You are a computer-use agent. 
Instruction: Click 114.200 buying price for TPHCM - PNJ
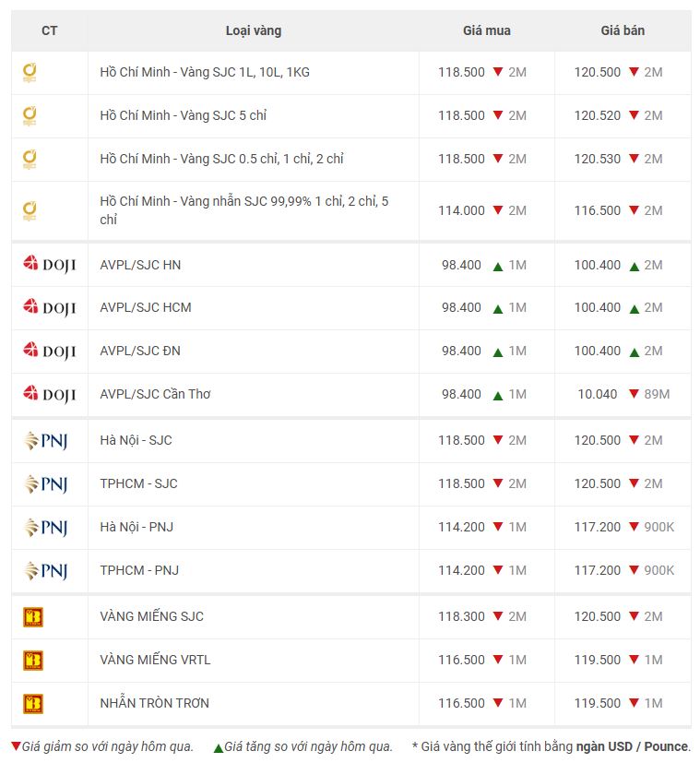tap(461, 570)
